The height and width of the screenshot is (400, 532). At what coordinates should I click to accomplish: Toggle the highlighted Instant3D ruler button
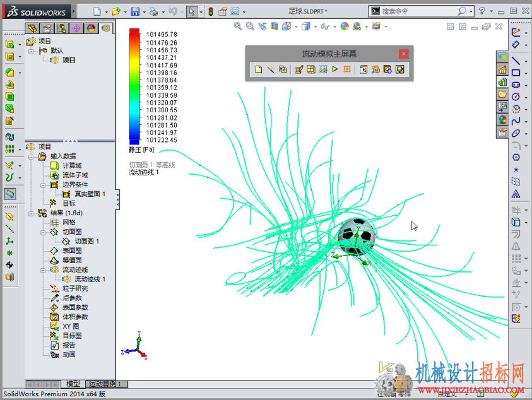tap(10, 194)
